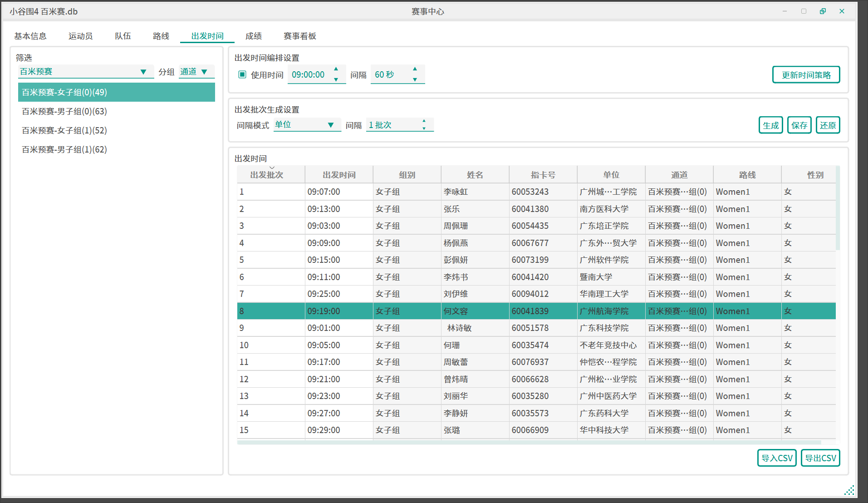
Task: Restore the window using title bar icon
Action: (823, 11)
